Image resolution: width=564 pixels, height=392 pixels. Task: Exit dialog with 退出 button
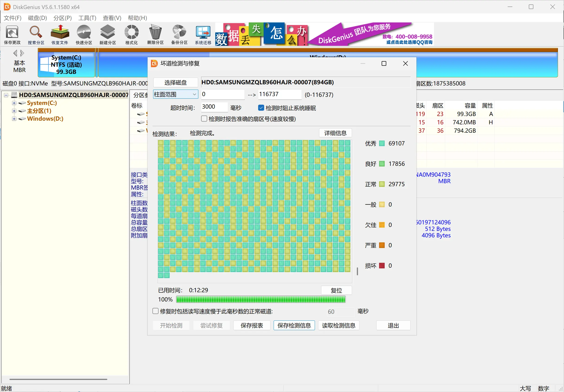393,326
